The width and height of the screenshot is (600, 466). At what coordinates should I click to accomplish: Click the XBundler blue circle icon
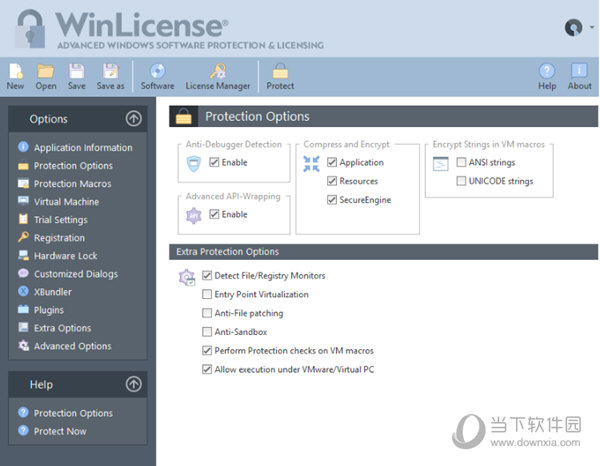pyautogui.click(x=23, y=291)
